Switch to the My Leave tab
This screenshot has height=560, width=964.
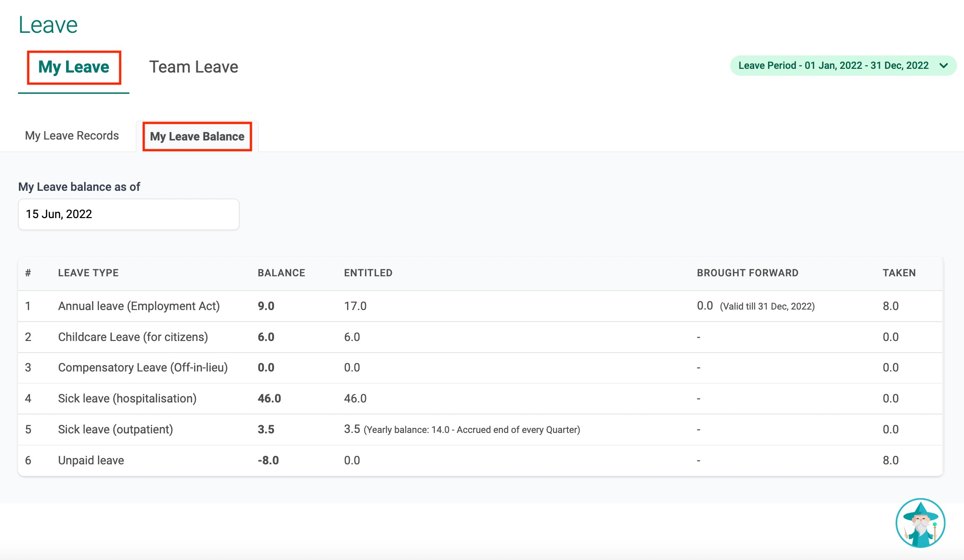[x=73, y=67]
